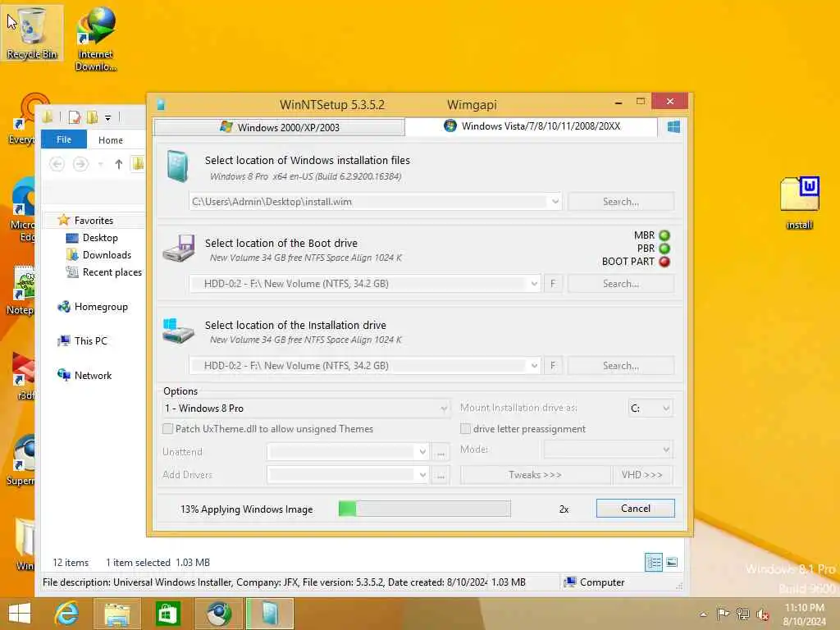Open the Recycle Bin desktop icon
Screen dimensions: 840x630
click(x=32, y=33)
